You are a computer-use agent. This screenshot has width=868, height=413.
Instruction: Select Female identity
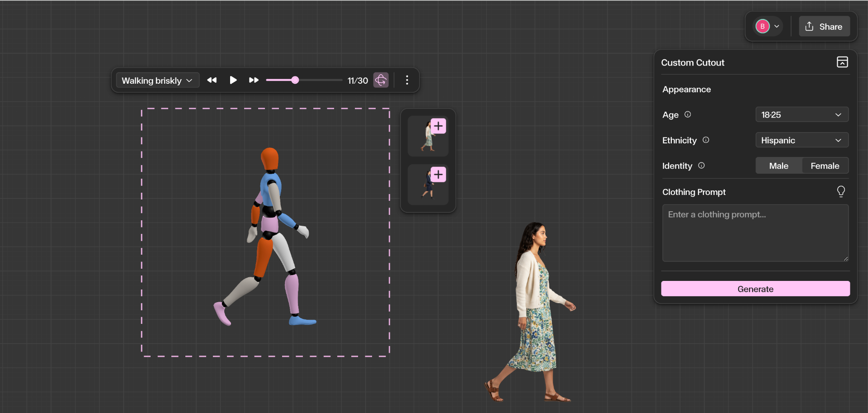click(x=825, y=166)
